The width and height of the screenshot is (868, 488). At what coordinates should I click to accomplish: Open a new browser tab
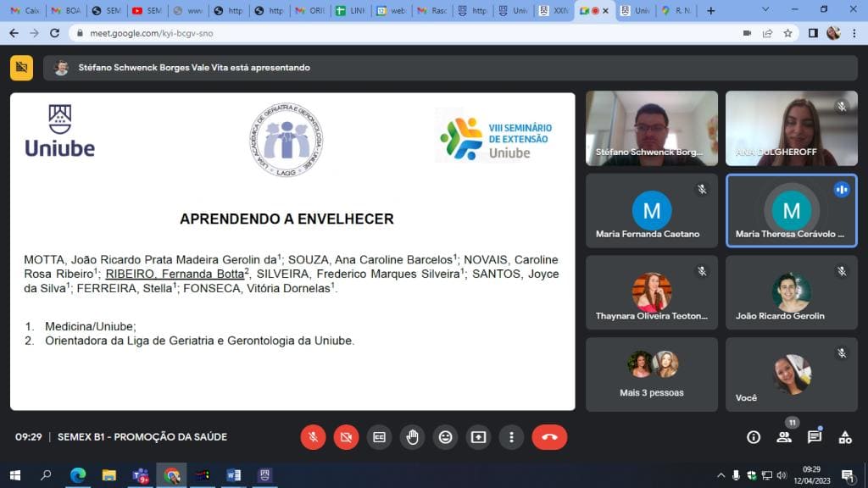711,10
